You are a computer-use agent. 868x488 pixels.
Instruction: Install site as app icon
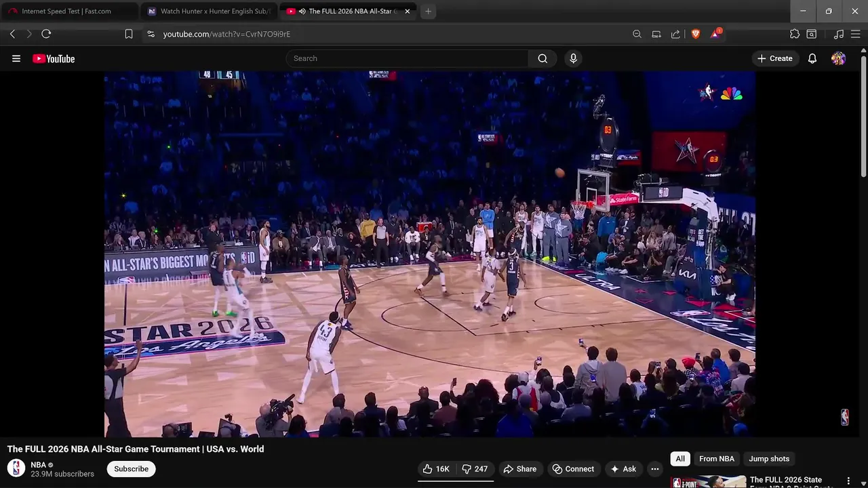tap(656, 34)
